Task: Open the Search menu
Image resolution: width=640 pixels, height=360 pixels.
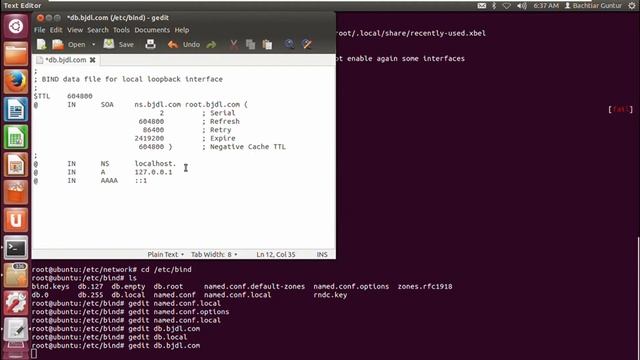Action: (98, 30)
